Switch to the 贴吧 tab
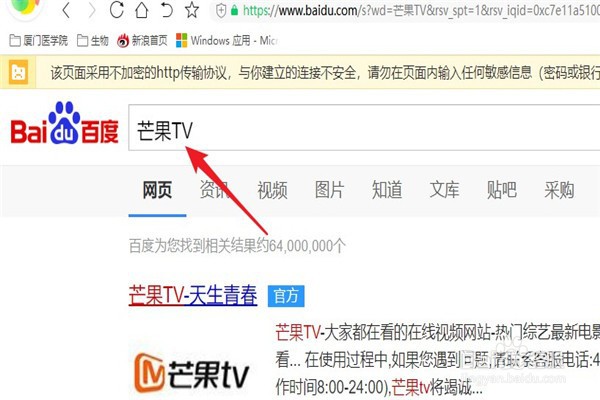The width and height of the screenshot is (600, 400). click(x=502, y=190)
